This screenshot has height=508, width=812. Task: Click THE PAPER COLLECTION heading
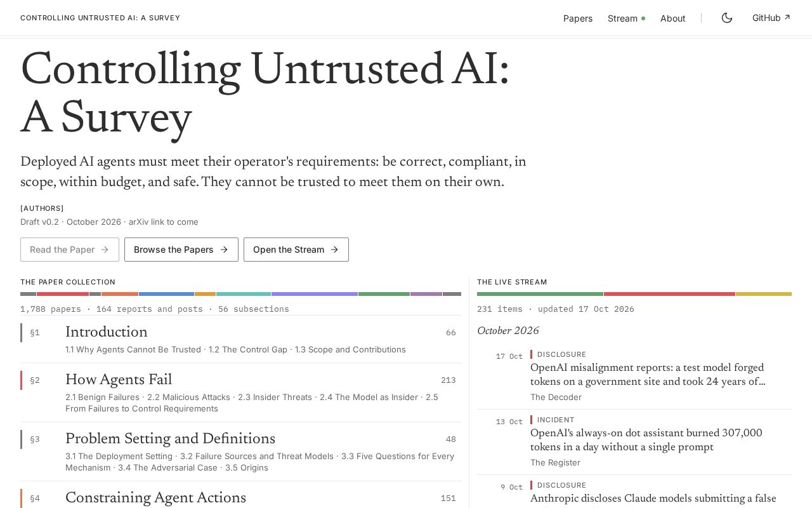click(68, 282)
